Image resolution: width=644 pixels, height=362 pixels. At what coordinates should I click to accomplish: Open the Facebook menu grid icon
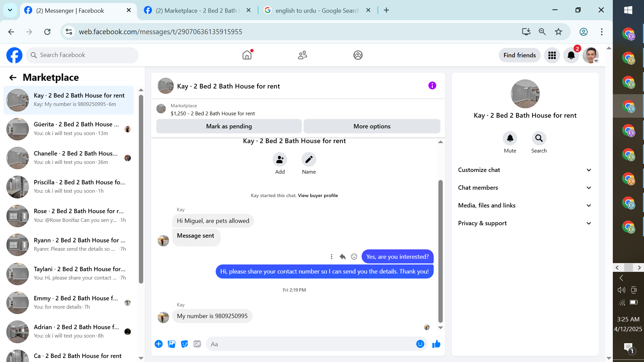[552, 55]
